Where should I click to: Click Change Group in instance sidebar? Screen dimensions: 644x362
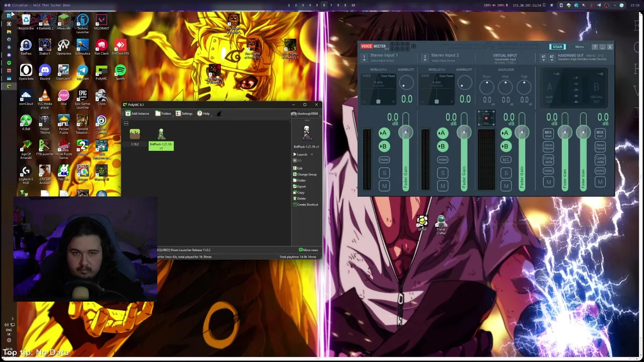(305, 174)
